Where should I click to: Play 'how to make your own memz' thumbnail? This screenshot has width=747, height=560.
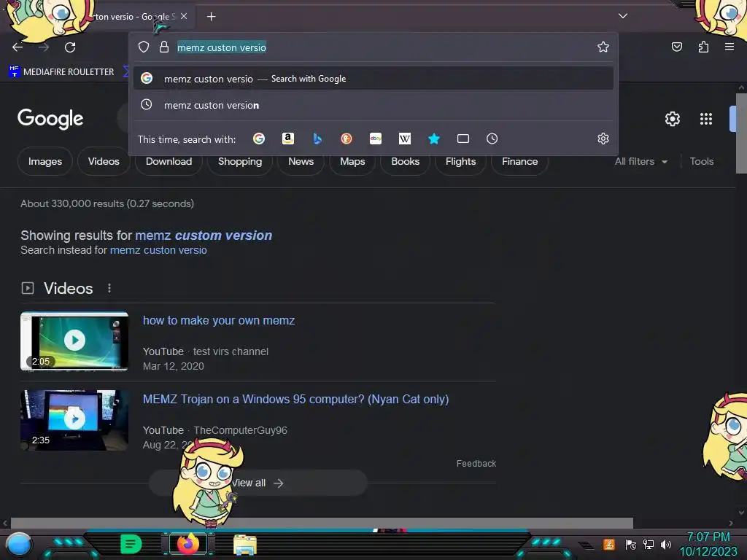coord(74,341)
